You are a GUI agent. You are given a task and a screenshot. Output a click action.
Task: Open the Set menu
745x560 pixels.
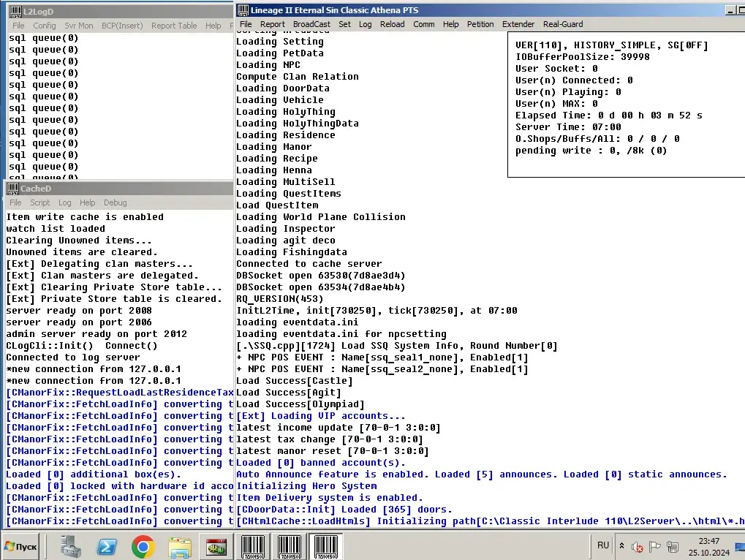(344, 24)
